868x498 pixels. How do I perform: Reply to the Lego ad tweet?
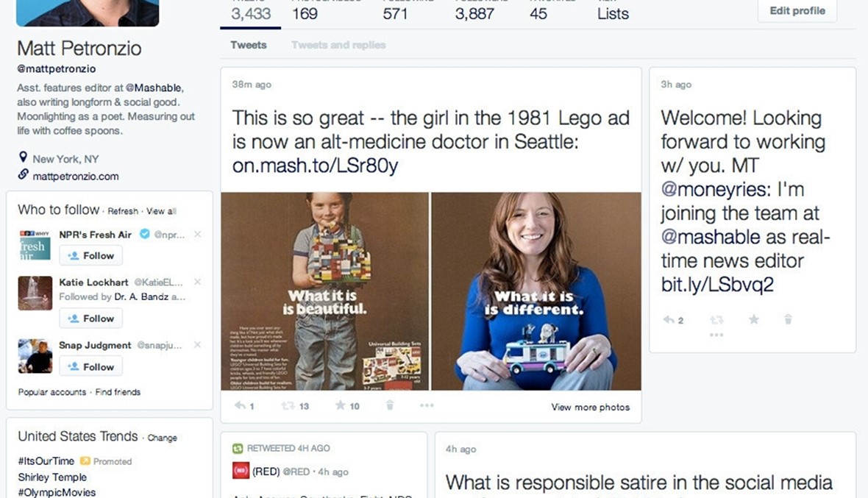tap(239, 406)
